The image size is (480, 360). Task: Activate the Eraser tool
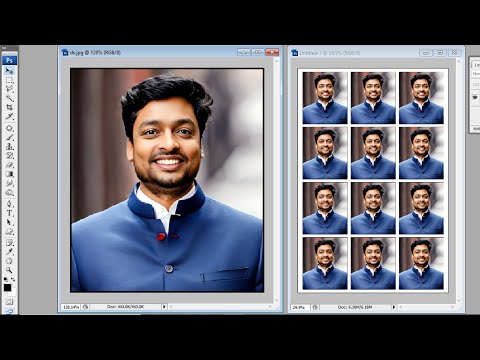tap(9, 165)
